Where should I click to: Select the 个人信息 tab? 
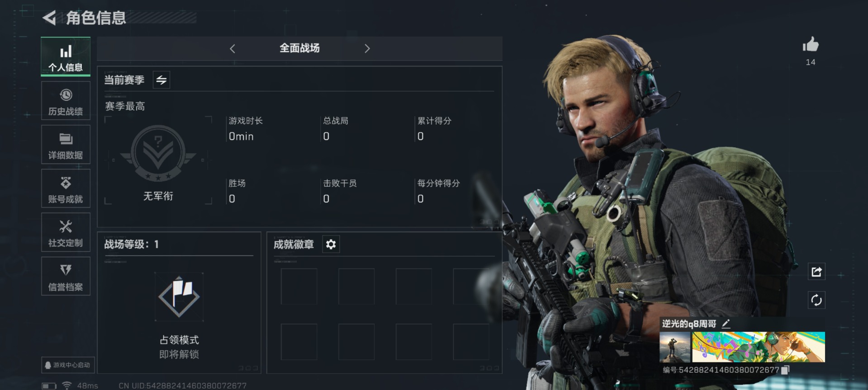point(66,57)
